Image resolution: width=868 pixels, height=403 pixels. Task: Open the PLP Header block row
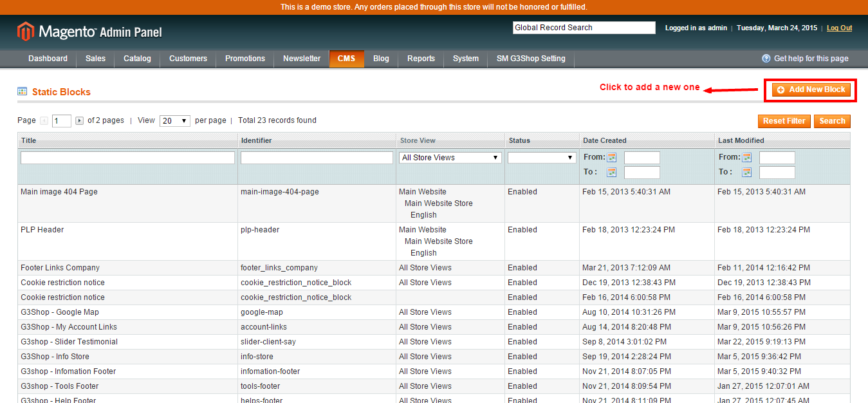pyautogui.click(x=434, y=241)
